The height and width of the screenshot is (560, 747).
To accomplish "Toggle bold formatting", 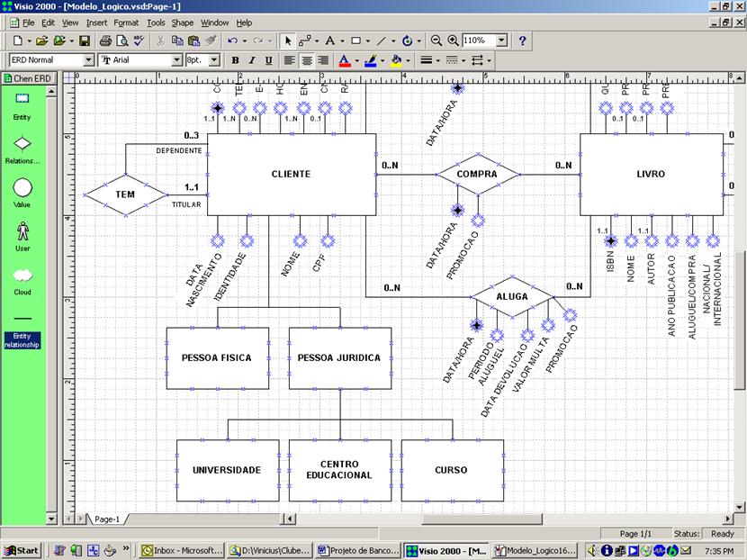I will [233, 59].
